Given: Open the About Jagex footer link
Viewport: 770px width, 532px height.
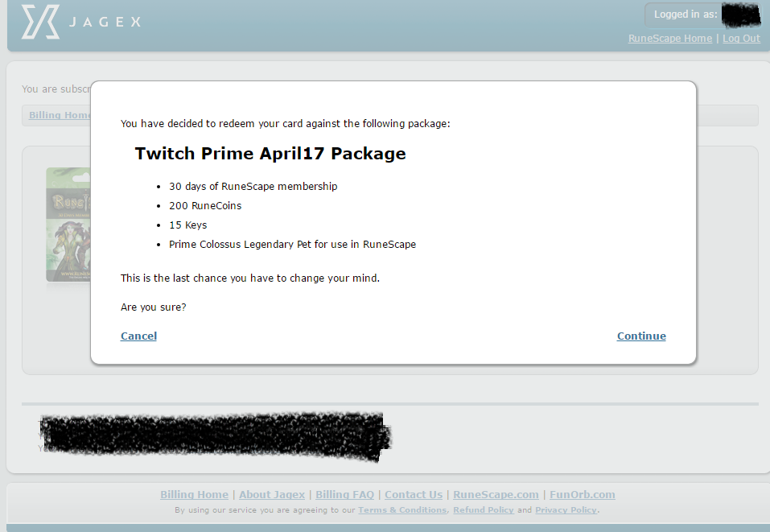Looking at the screenshot, I should [x=272, y=495].
